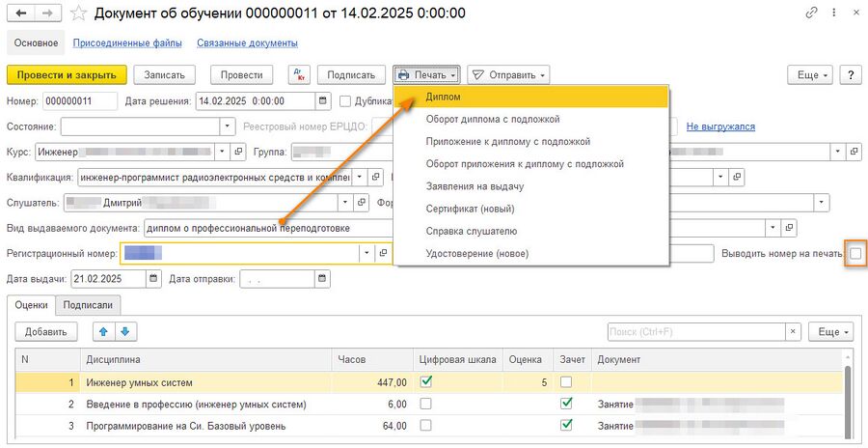Click the Подписать button
Image resolution: width=868 pixels, height=448 pixels.
[x=351, y=75]
